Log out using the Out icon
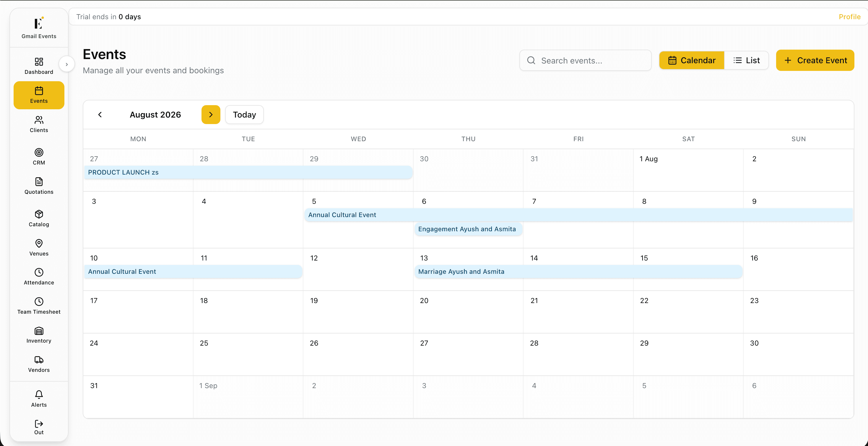 coord(39,424)
